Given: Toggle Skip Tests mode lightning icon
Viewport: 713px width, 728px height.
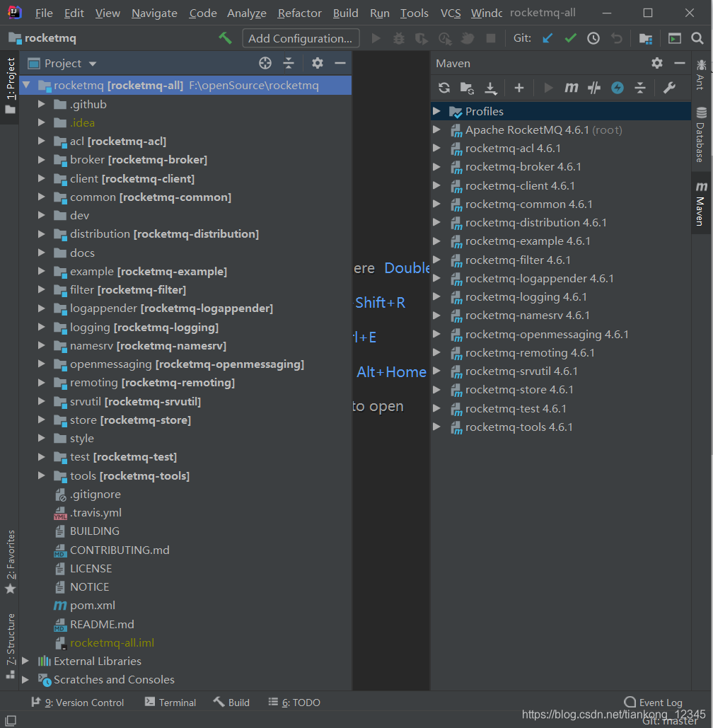Looking at the screenshot, I should (618, 88).
